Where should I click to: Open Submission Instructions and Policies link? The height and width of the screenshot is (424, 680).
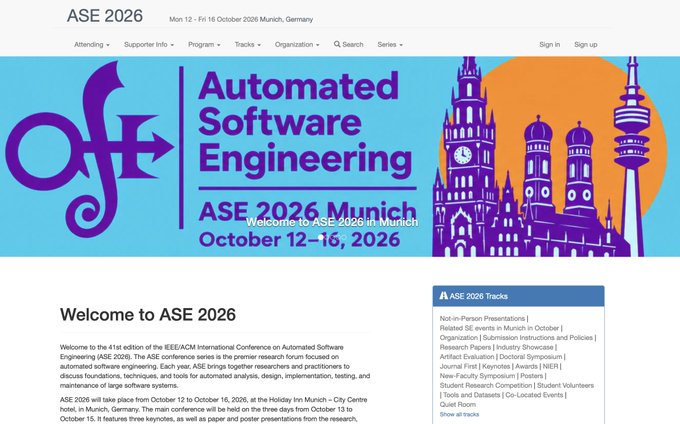tap(538, 337)
